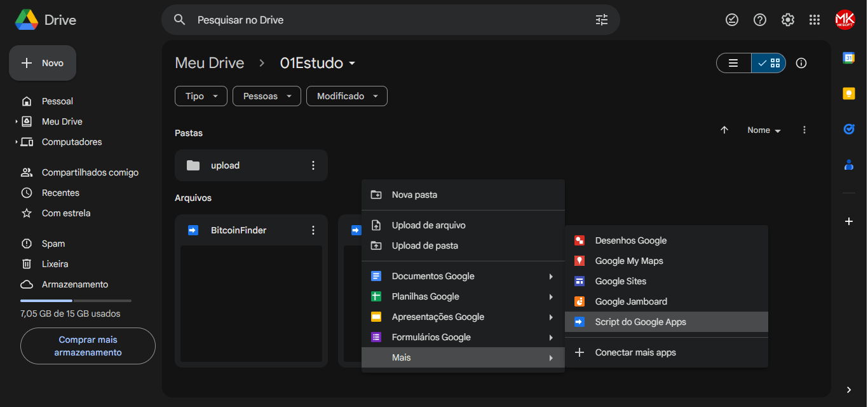Open Contacts side panel icon
The image size is (868, 407).
click(848, 165)
